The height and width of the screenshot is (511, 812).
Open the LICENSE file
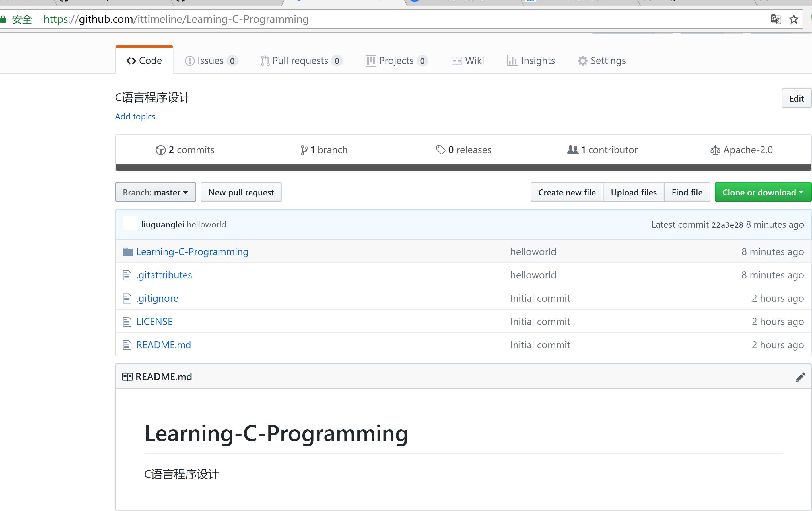click(154, 322)
